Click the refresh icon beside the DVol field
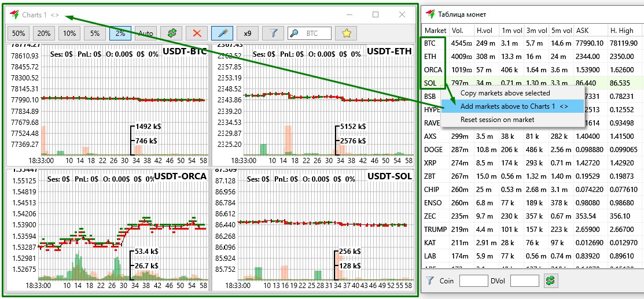 (550, 280)
